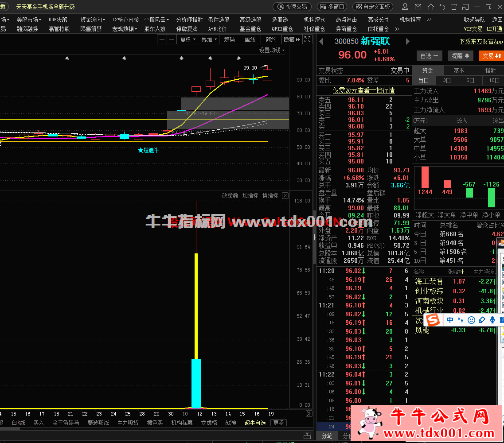Image resolution: width=504 pixels, height=443 pixels.
Task: Go to the home page icon
Action: click(x=431, y=7)
